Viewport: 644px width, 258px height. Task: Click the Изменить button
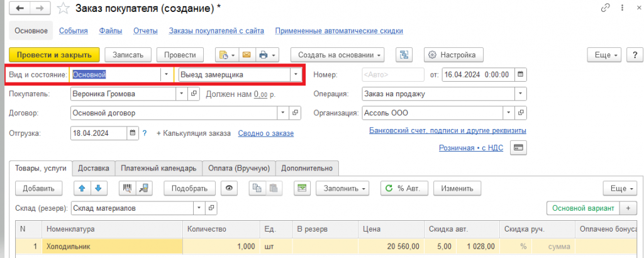(x=457, y=189)
